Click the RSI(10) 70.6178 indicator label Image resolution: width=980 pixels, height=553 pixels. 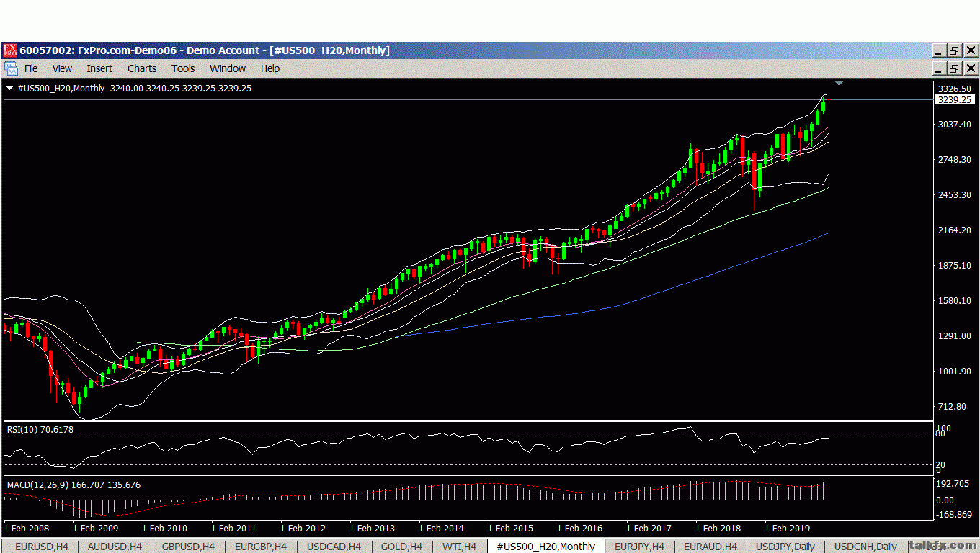40,430
